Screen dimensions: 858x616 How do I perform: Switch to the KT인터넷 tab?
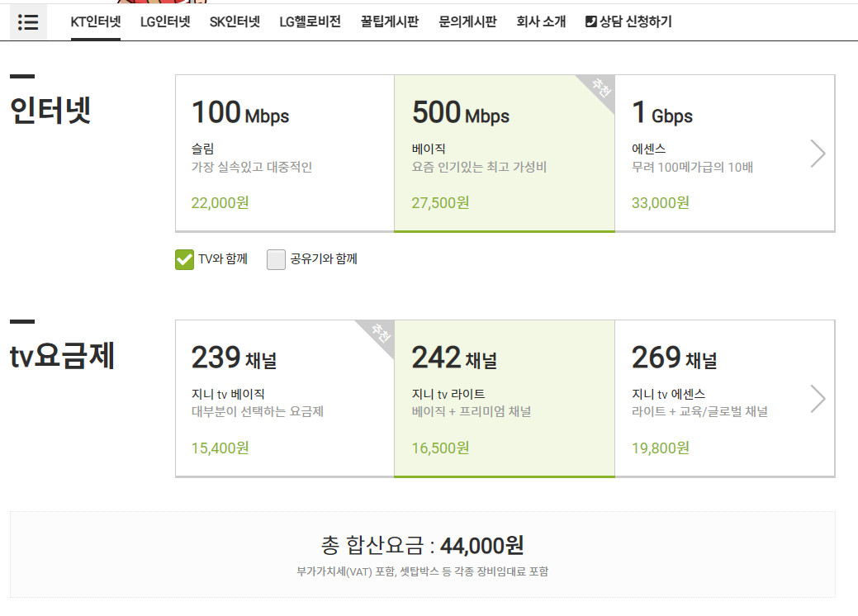click(96, 22)
